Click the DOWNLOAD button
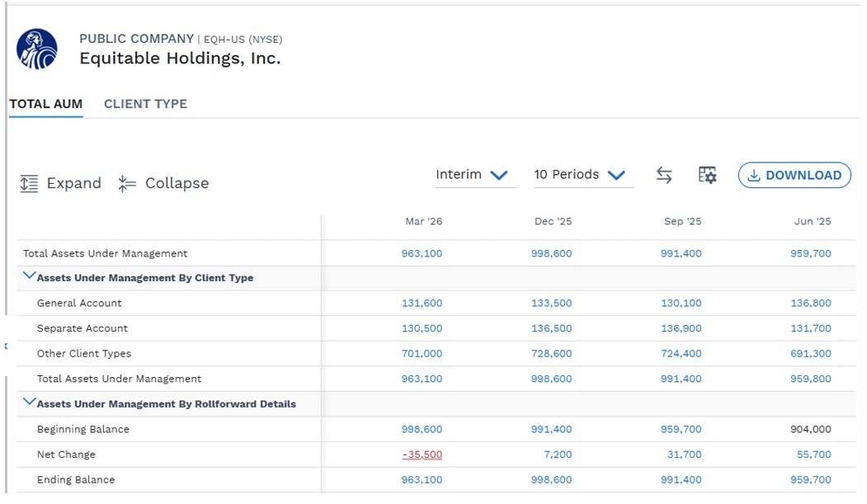 pyautogui.click(x=794, y=175)
